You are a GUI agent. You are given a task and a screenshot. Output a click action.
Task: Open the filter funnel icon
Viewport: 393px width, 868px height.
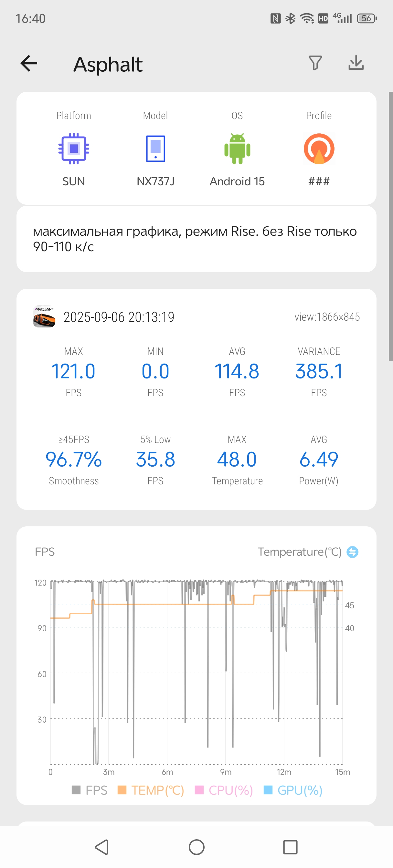(315, 63)
